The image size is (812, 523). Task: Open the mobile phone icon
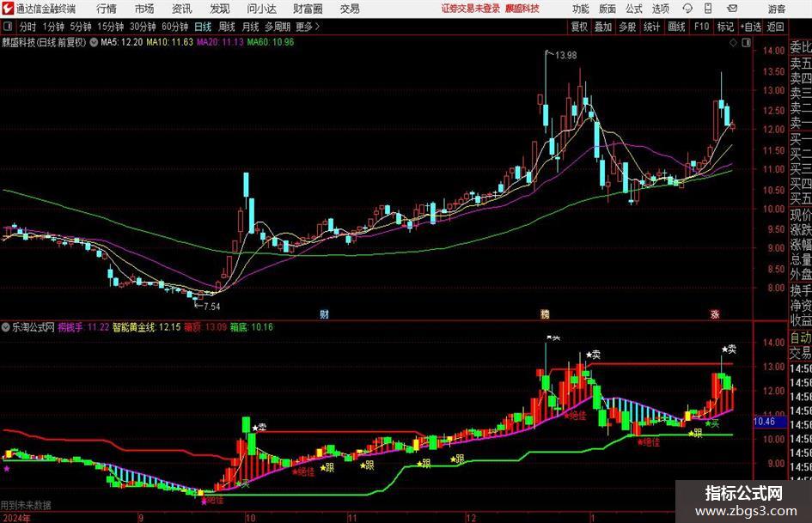tap(708, 9)
